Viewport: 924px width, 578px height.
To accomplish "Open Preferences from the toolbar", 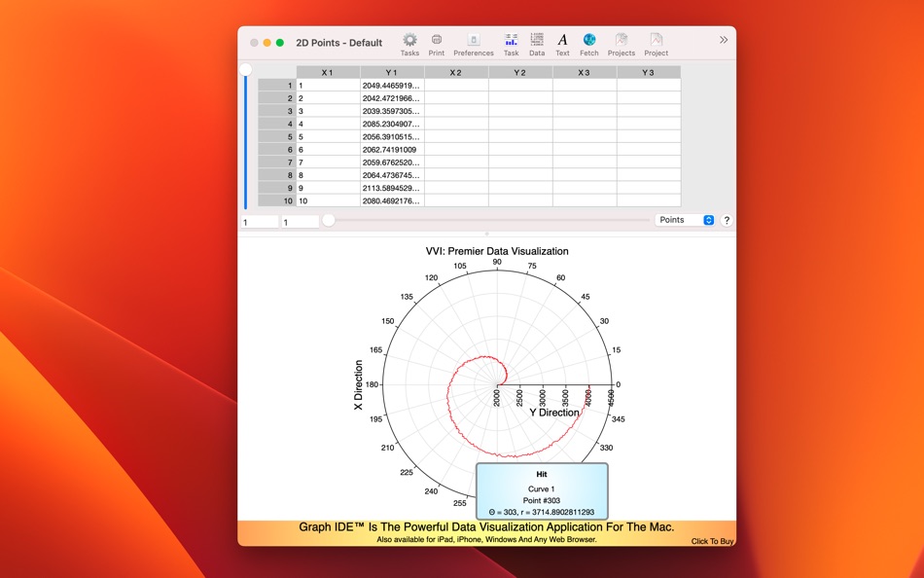I will 474,40.
